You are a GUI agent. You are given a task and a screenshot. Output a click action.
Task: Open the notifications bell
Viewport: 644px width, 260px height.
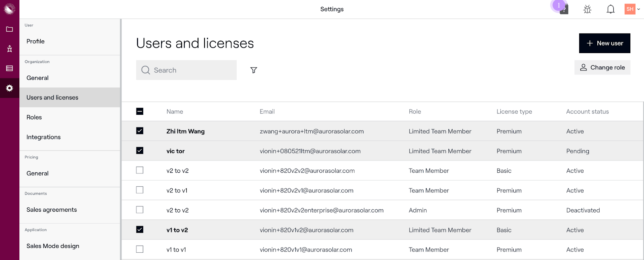pyautogui.click(x=611, y=9)
